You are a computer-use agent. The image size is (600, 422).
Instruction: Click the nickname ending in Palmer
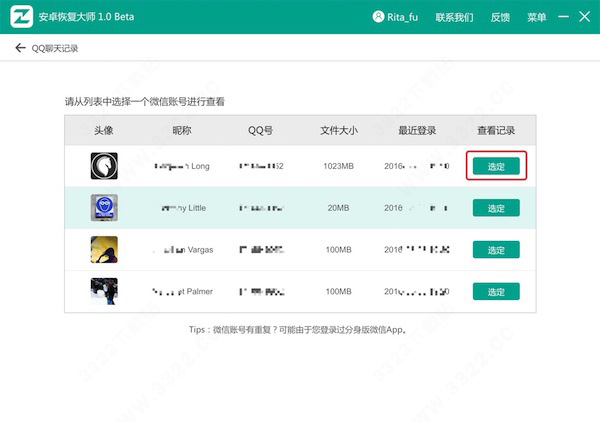coord(182,292)
